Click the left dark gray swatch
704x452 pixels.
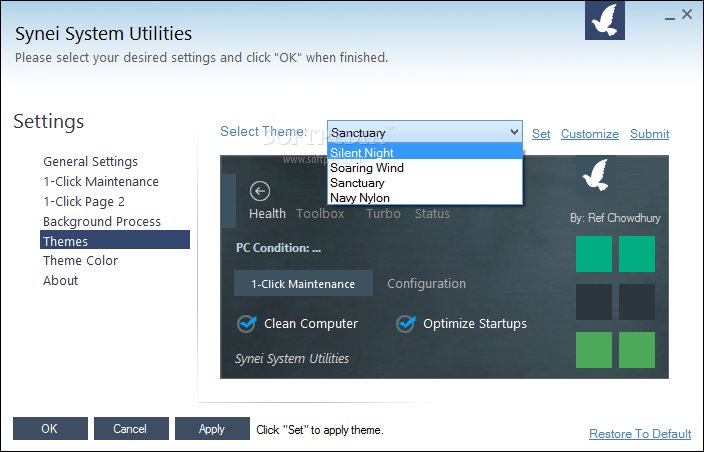(x=594, y=302)
